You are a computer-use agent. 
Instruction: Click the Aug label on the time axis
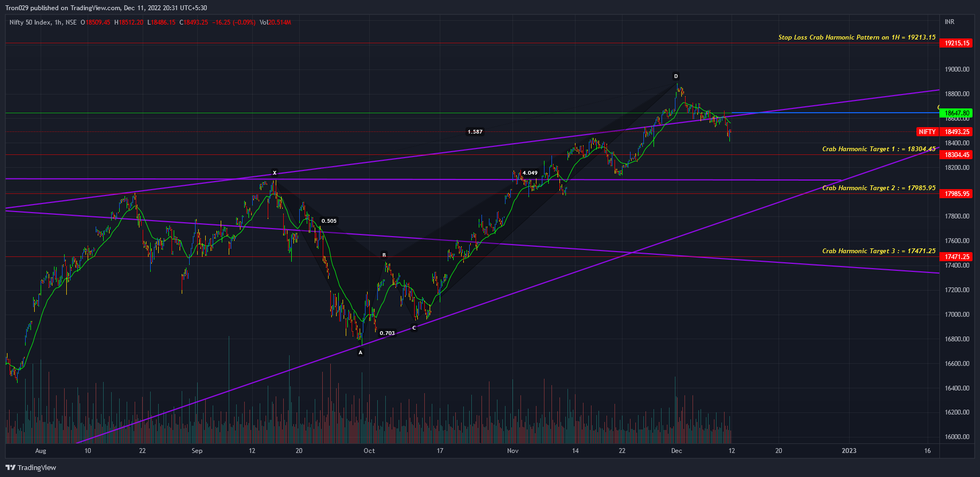point(41,451)
